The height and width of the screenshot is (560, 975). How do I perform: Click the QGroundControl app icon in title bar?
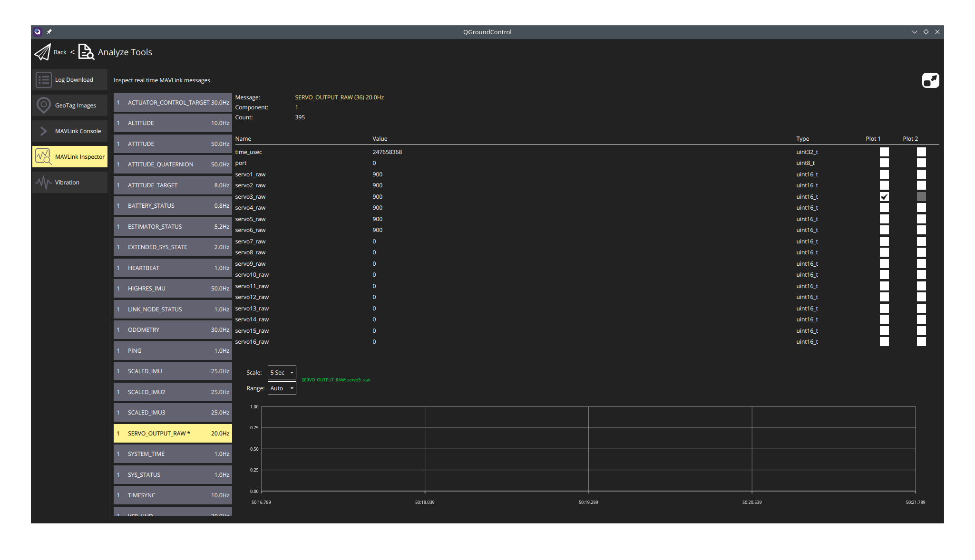pos(38,32)
